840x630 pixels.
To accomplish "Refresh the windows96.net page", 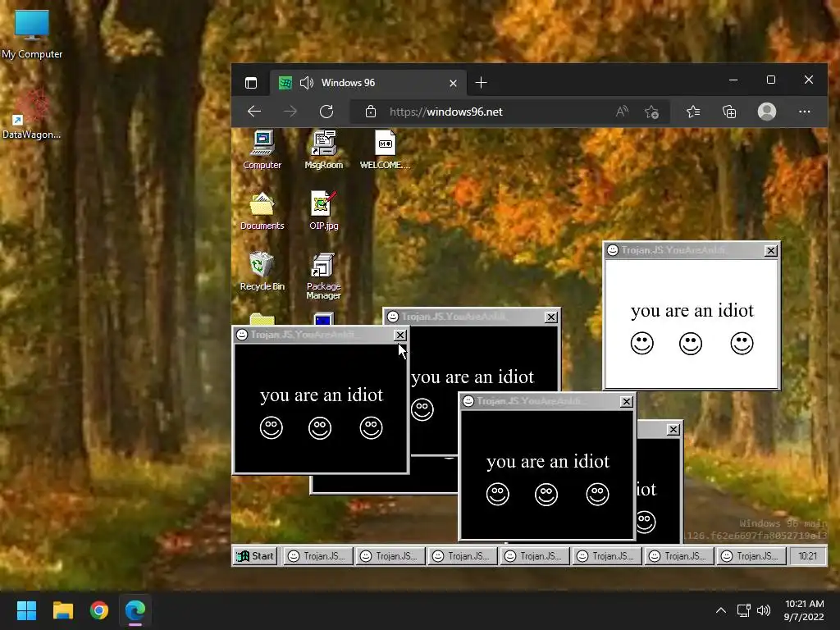I will point(326,112).
